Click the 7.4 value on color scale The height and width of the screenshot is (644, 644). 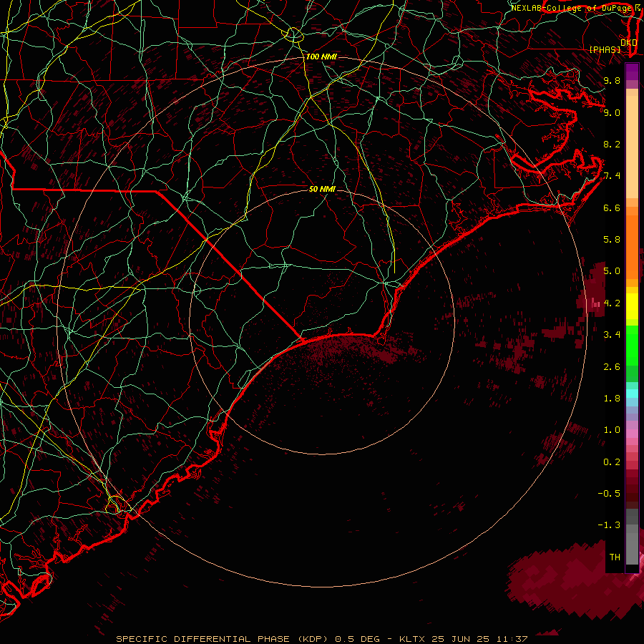tap(612, 176)
